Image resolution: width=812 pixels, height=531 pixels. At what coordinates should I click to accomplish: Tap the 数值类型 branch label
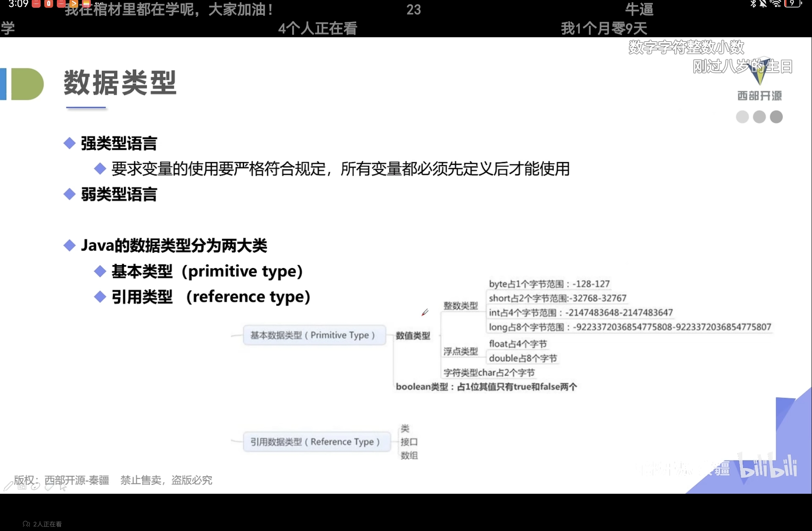click(x=413, y=336)
